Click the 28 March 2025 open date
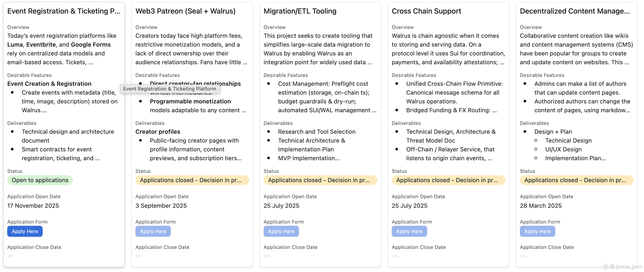Screen dimensions: 644x272 coord(541,205)
